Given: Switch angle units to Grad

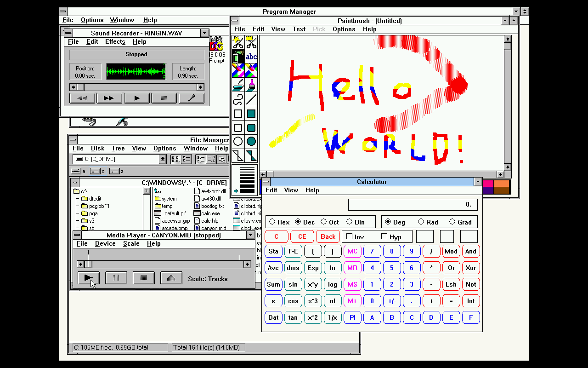Looking at the screenshot, I should point(461,222).
